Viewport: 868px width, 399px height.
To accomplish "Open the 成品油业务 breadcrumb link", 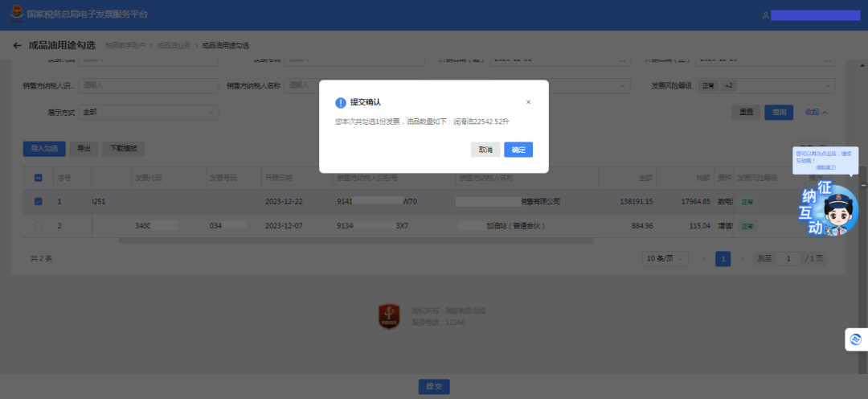I will point(174,45).
